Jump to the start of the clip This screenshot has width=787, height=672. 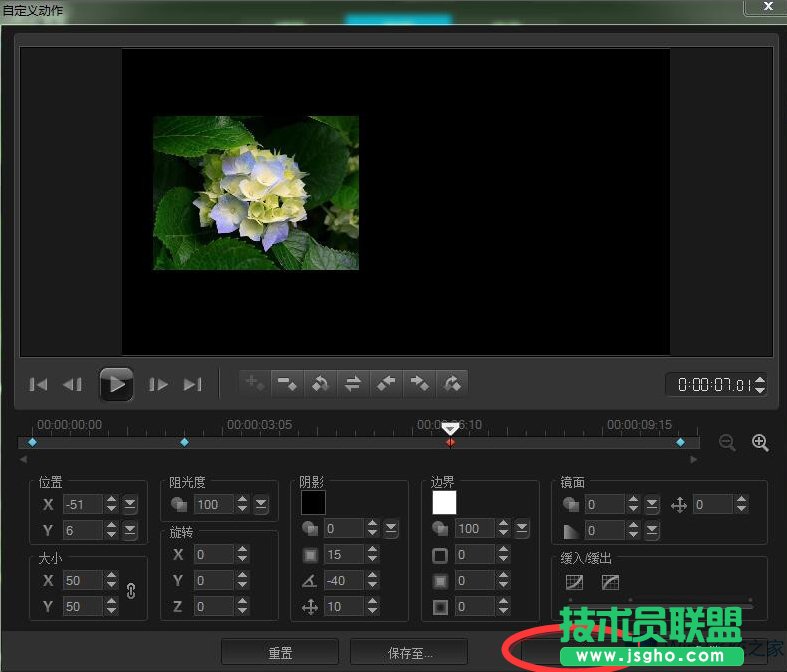click(39, 384)
